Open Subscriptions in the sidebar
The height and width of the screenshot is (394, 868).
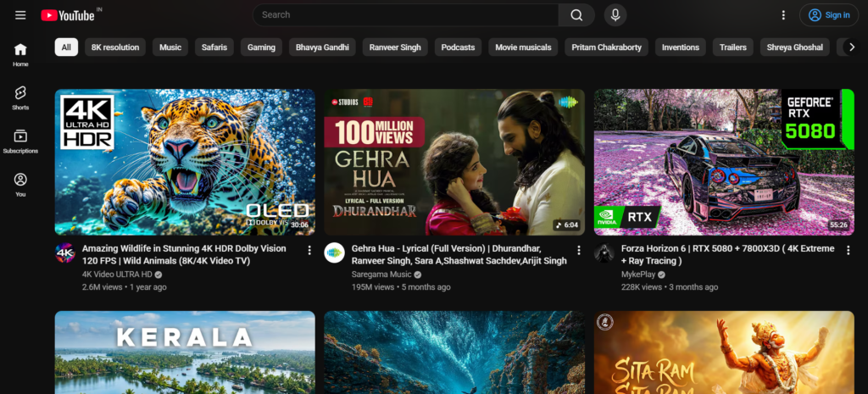click(x=20, y=142)
